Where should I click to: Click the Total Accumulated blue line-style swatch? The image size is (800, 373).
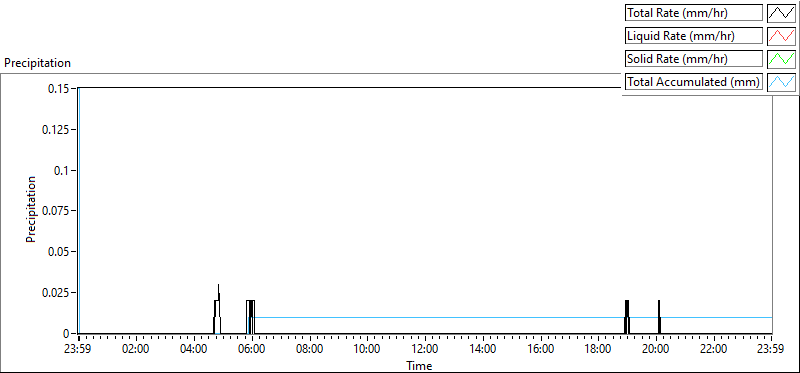tap(781, 81)
